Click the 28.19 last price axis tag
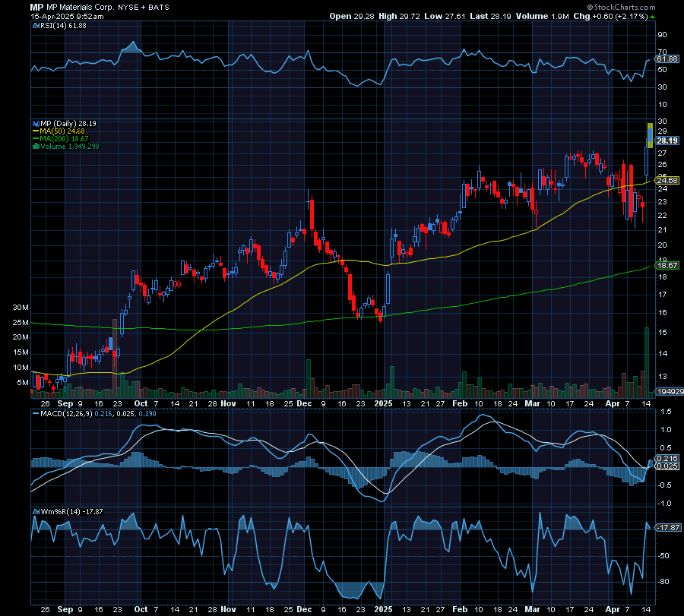This screenshot has width=684, height=616. [667, 141]
